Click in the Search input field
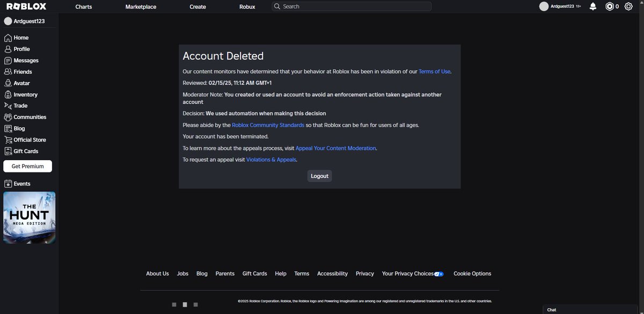Screen dimensions: 644x314 click(x=352, y=6)
